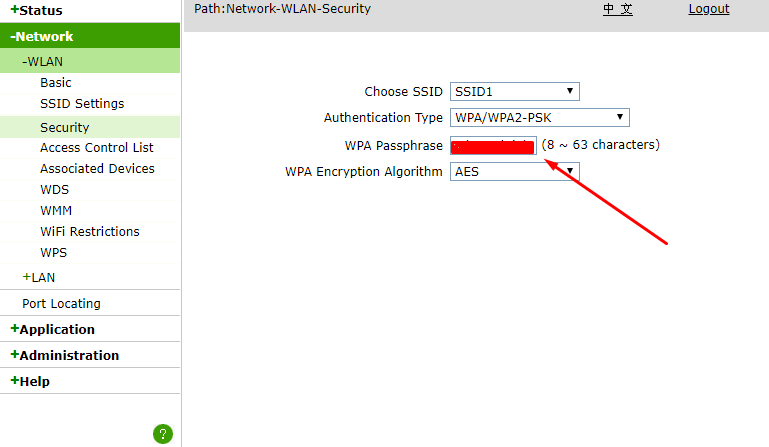Image resolution: width=769 pixels, height=447 pixels.
Task: Expand the LAN submenu
Action: [39, 277]
